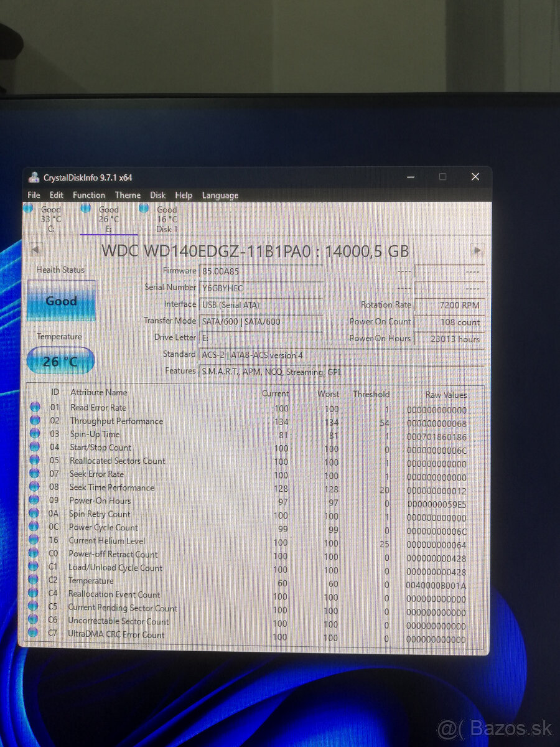
Task: Click the Temperature attribute row in the list
Action: (91, 581)
